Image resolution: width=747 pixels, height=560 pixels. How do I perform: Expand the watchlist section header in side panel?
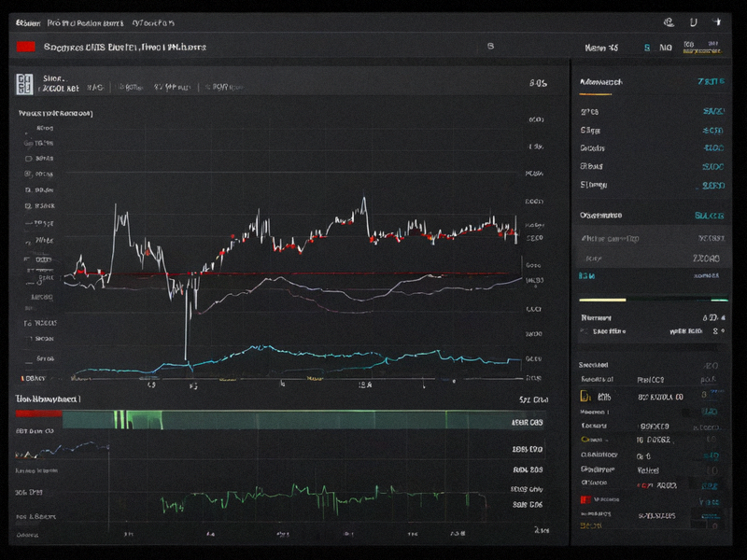[x=593, y=365]
